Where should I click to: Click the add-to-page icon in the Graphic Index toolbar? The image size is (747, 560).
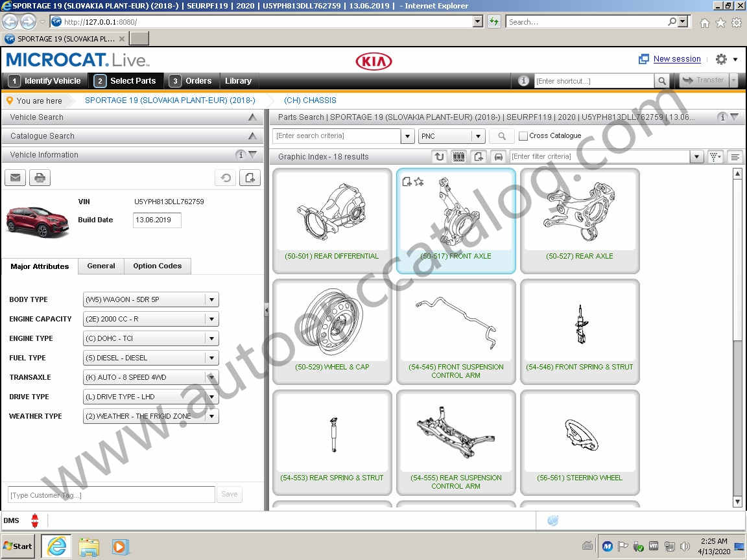479,157
